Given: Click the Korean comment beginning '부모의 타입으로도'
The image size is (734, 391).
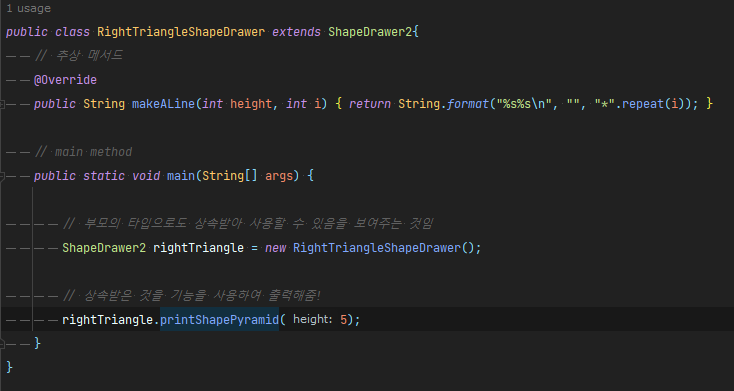Looking at the screenshot, I should click(248, 223).
